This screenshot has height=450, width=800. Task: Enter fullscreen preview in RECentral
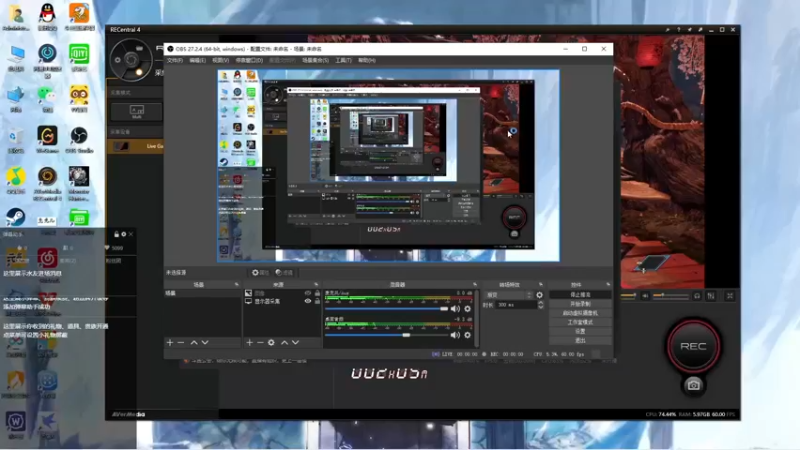click(730, 295)
